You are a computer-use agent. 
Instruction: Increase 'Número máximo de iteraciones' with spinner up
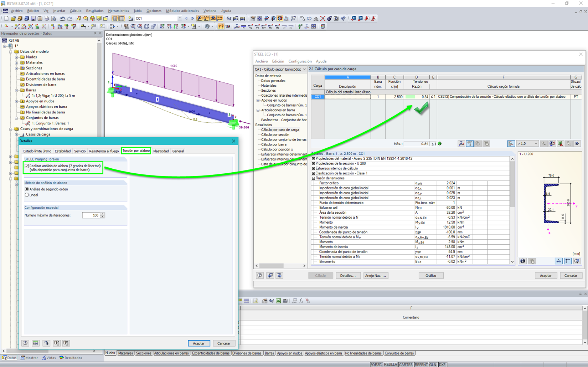(x=103, y=214)
